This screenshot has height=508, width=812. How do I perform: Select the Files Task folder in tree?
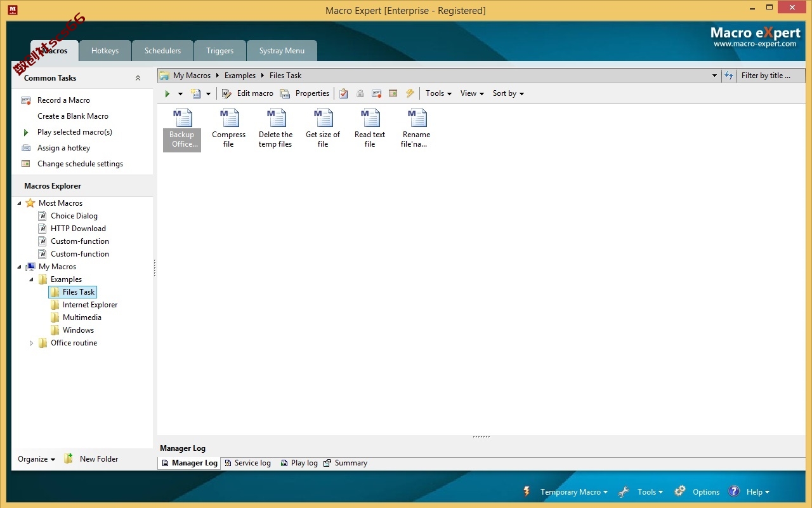[79, 292]
